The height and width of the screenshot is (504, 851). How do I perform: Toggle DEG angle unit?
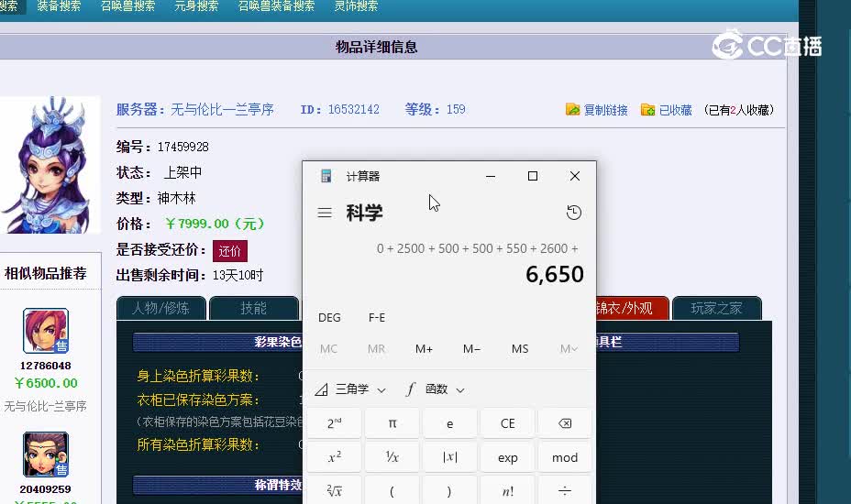(x=329, y=317)
